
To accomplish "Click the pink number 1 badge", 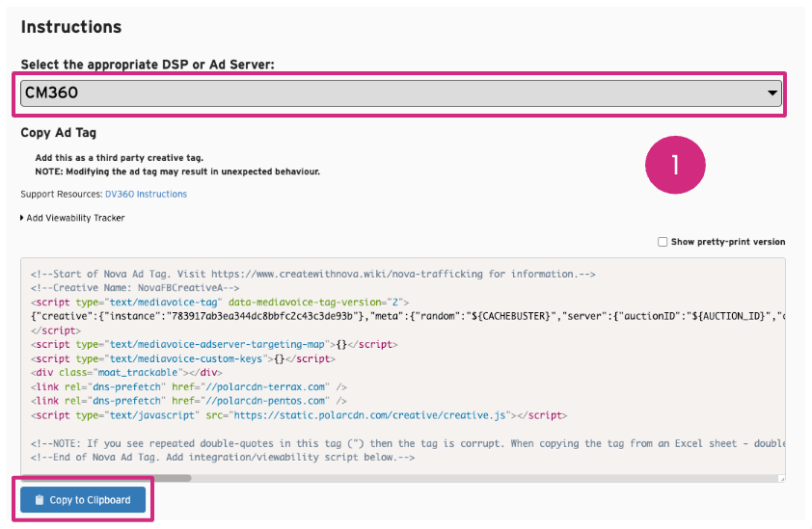I will (x=675, y=165).
